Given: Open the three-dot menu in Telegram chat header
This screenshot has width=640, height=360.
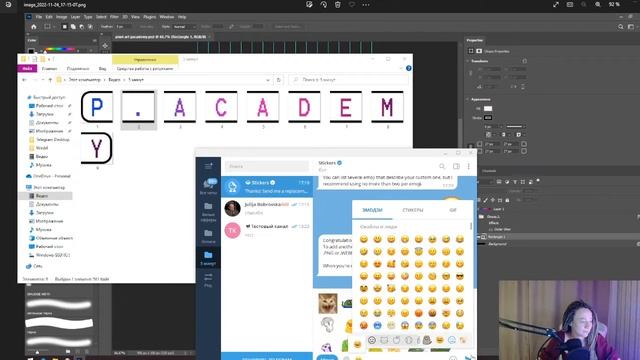Looking at the screenshot, I should click(469, 166).
